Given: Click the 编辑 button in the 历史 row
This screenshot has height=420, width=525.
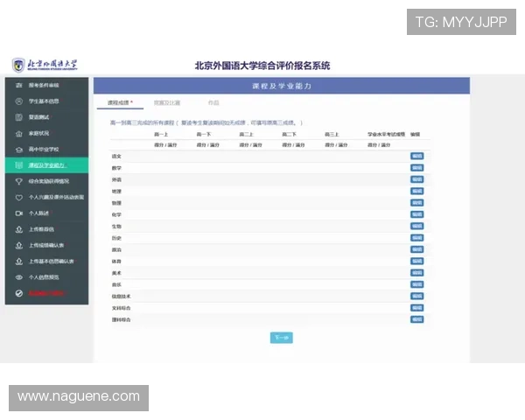Looking at the screenshot, I should pyautogui.click(x=416, y=238).
